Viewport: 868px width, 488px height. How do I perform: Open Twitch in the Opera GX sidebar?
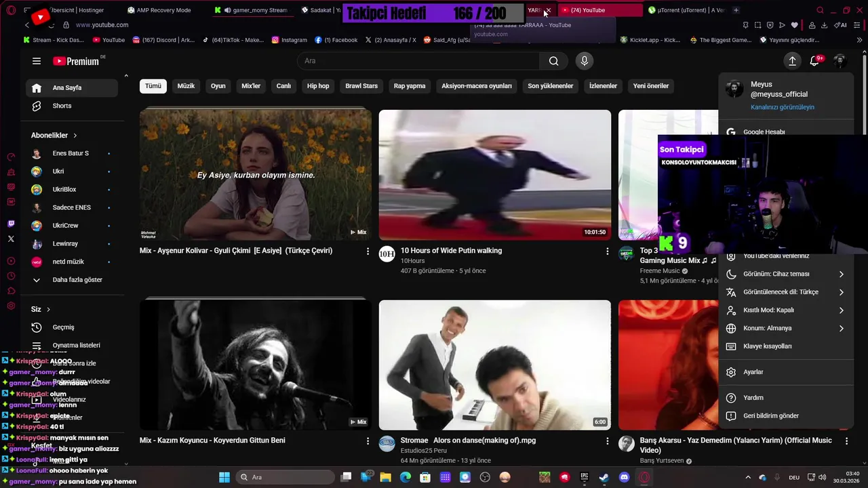(x=11, y=224)
